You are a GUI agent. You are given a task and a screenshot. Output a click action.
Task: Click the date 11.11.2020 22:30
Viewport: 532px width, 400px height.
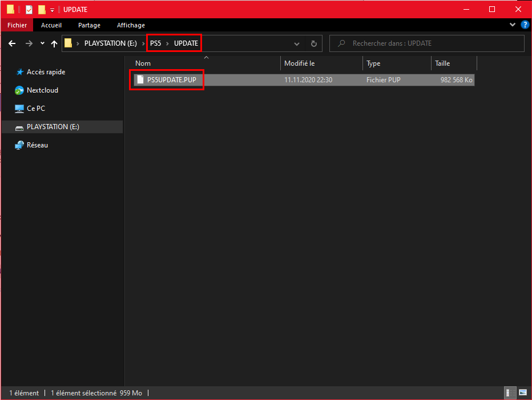pos(308,80)
